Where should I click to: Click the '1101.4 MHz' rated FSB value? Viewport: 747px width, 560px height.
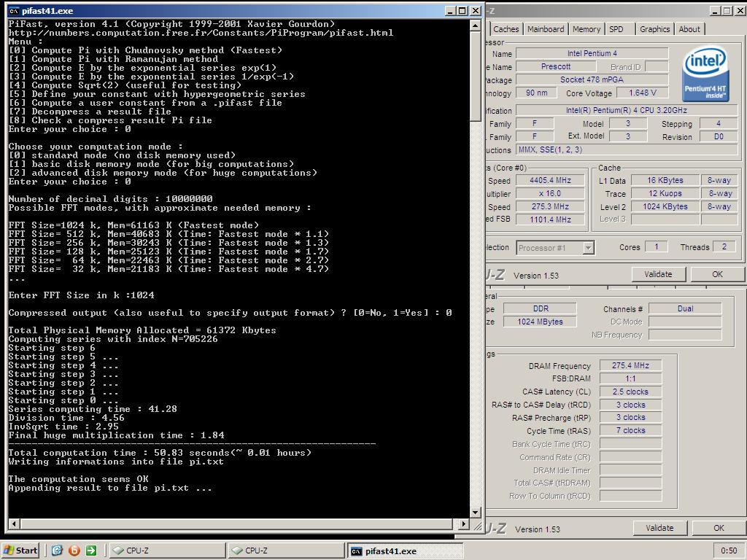pos(550,219)
